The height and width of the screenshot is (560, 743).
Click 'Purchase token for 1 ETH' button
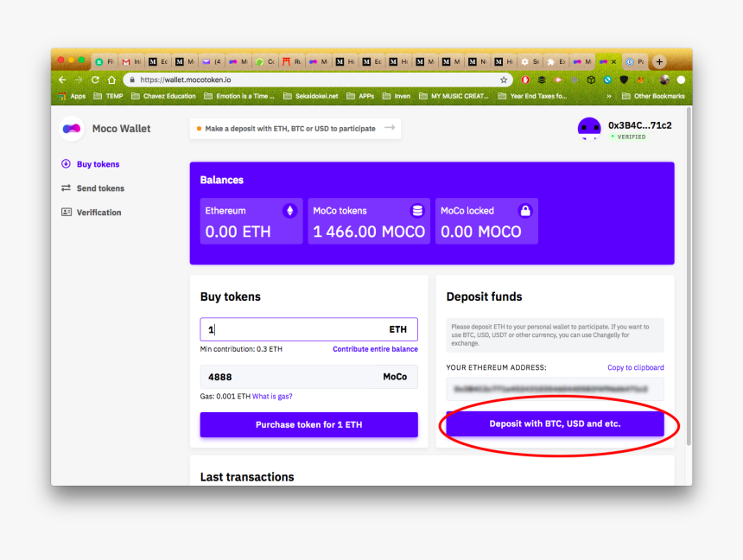[x=309, y=424]
